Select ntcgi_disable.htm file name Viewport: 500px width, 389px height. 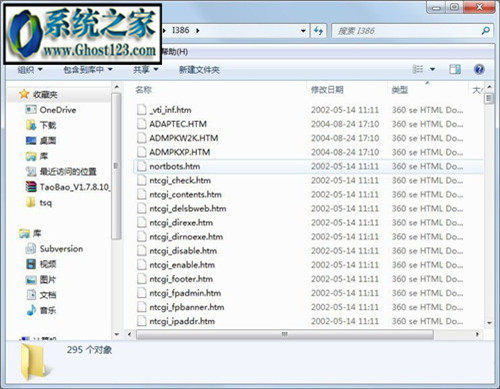click(x=183, y=251)
